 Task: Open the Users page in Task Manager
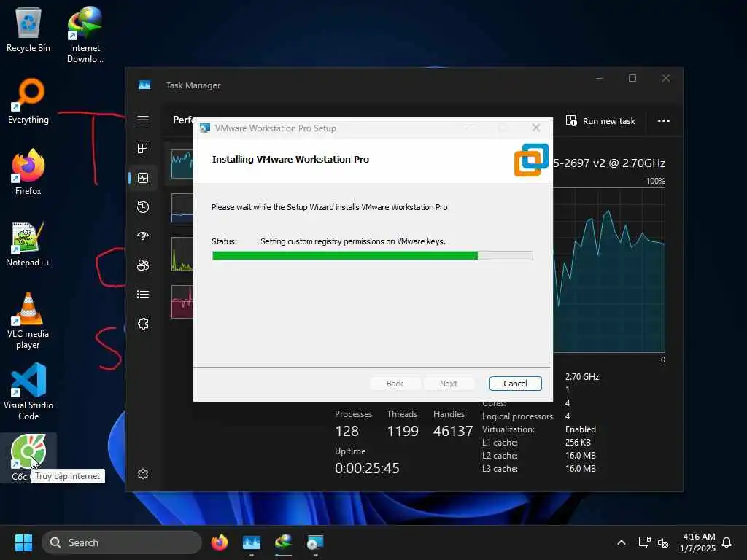143,265
